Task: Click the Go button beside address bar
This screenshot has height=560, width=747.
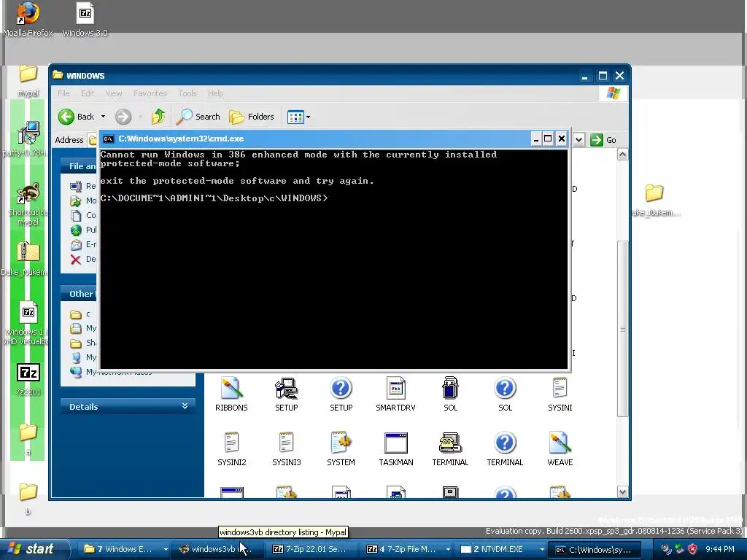Action: [603, 140]
